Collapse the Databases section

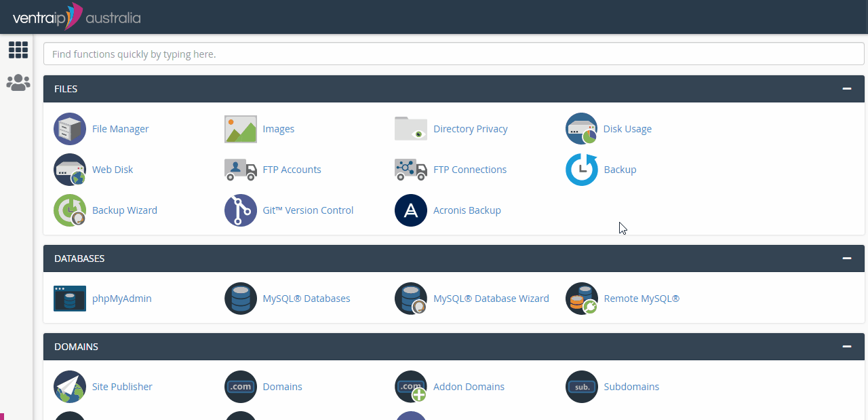pos(846,259)
